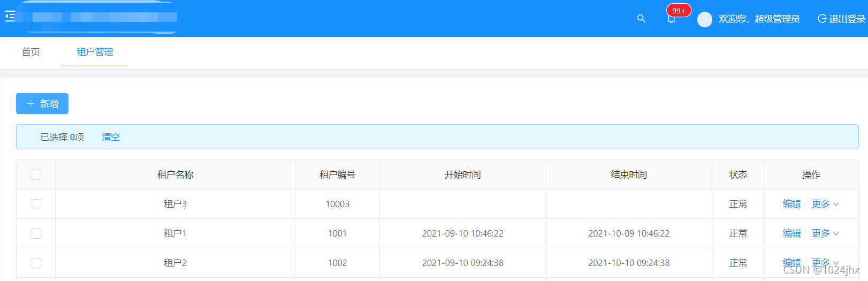This screenshot has width=868, height=281.
Task: Click the user avatar circle
Action: (705, 19)
